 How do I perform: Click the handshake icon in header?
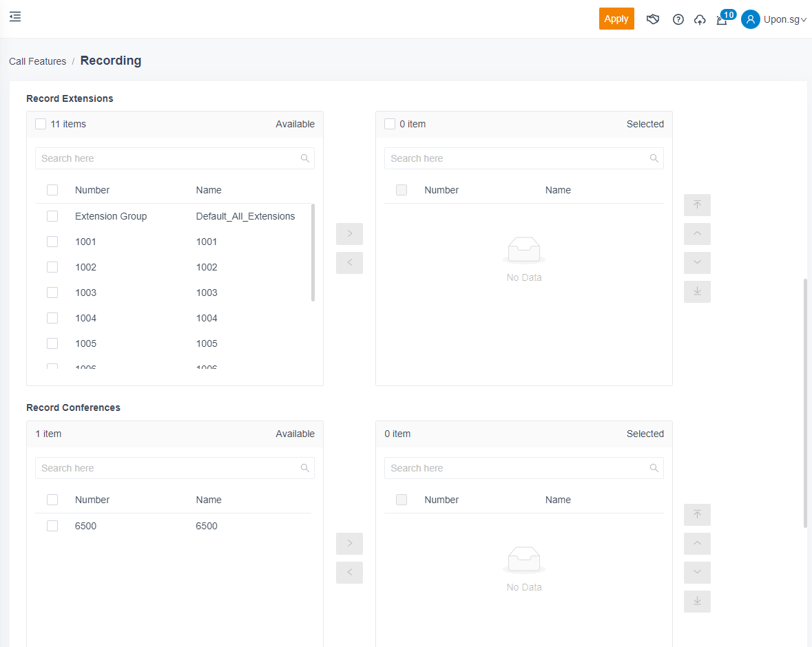click(x=653, y=19)
